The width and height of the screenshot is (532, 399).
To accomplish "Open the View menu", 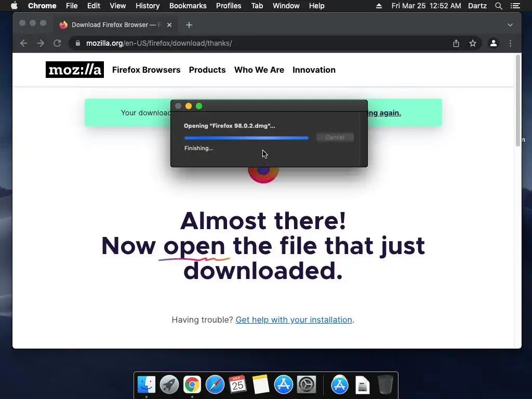I will [x=118, y=6].
